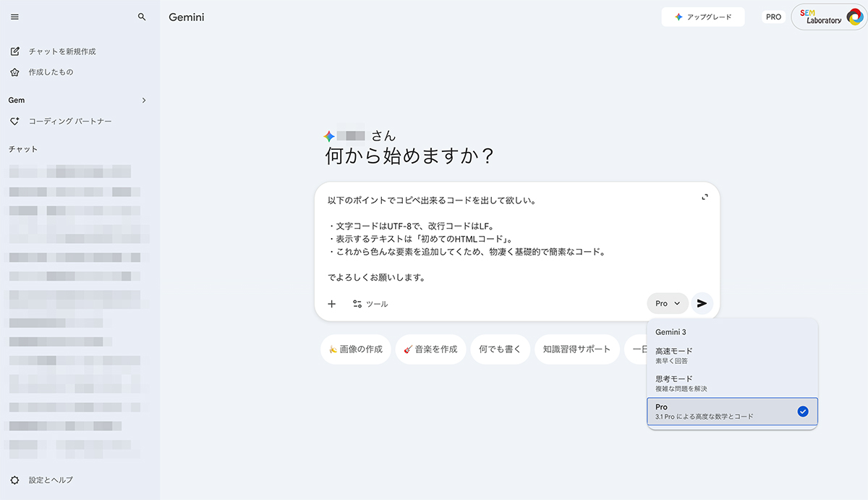Click the search icon in the sidebar
This screenshot has height=500, width=868.
142,17
